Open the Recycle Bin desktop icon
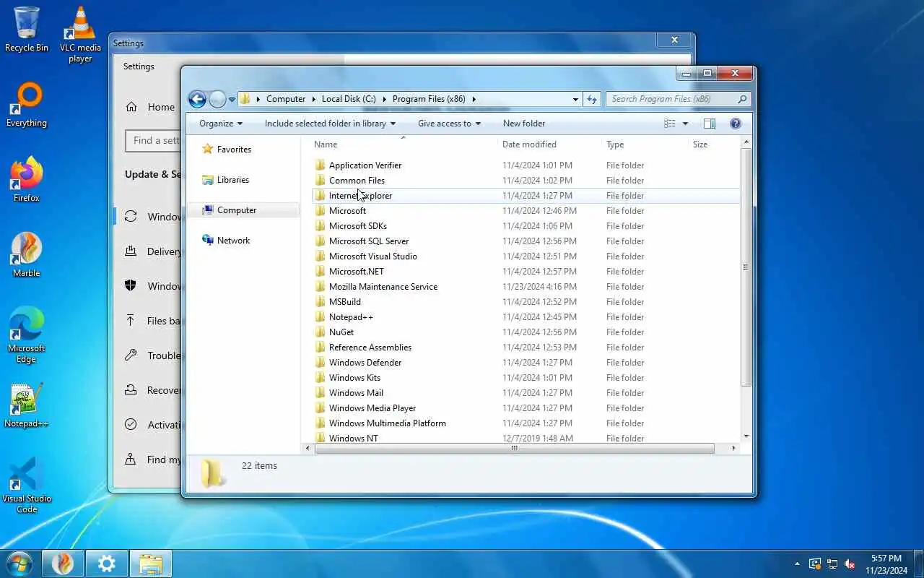The height and width of the screenshot is (578, 924). coord(27,29)
